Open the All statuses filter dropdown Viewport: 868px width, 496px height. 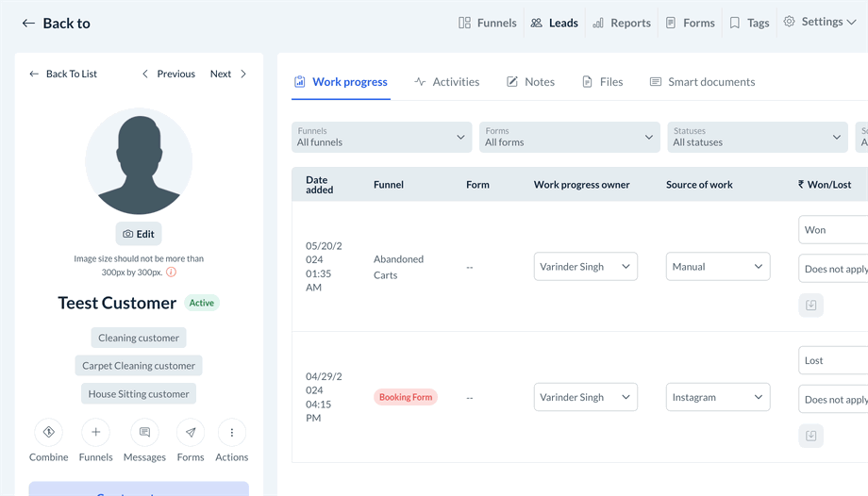[758, 137]
